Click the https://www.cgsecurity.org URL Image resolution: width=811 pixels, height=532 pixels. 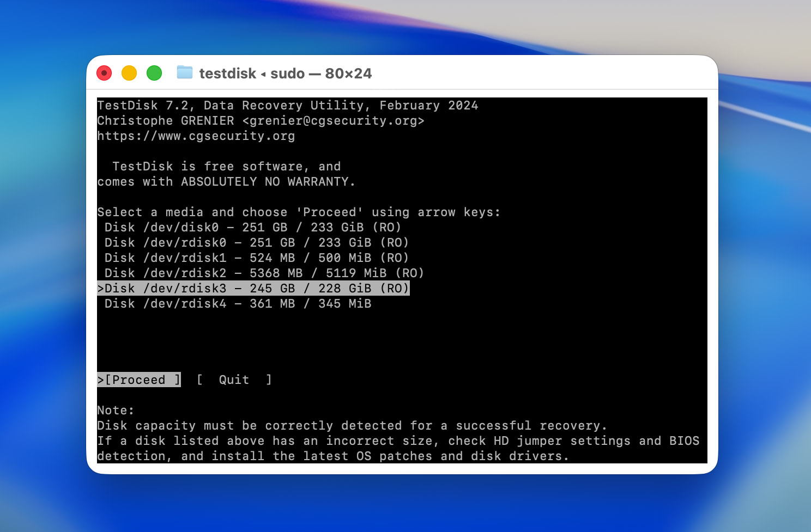196,136
